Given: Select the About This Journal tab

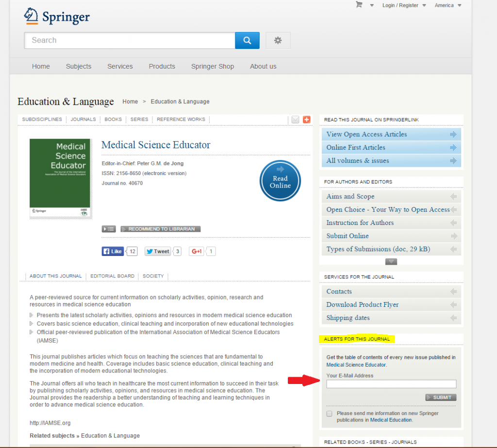Looking at the screenshot, I should click(x=55, y=276).
